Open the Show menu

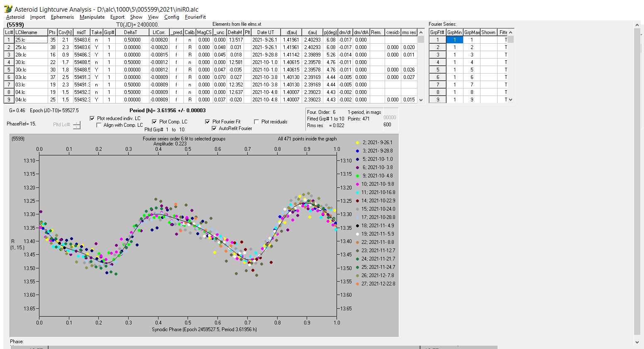[136, 17]
